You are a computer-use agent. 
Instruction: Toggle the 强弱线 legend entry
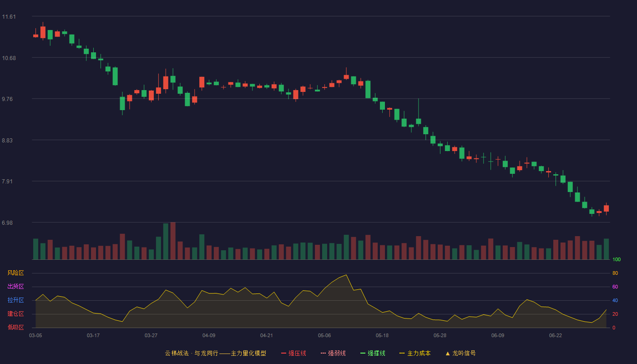tap(333, 353)
